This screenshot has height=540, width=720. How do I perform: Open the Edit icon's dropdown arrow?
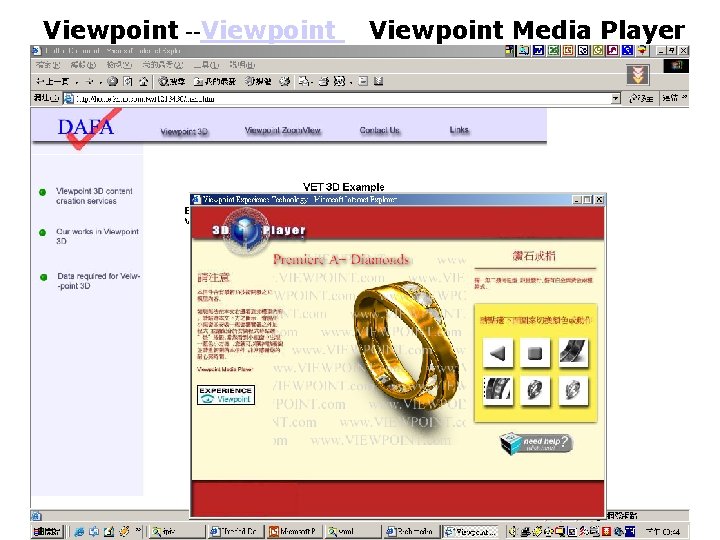pos(351,82)
